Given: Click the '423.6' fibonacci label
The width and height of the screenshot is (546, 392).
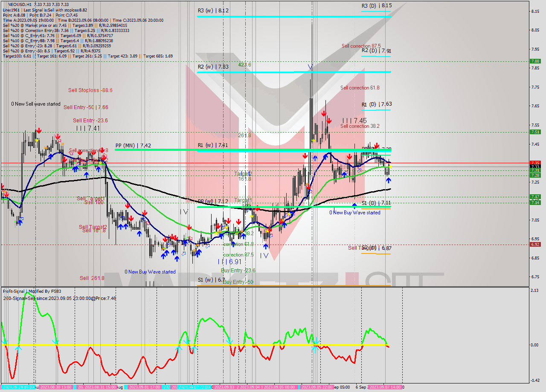Looking at the screenshot, I should pyautogui.click(x=244, y=64).
